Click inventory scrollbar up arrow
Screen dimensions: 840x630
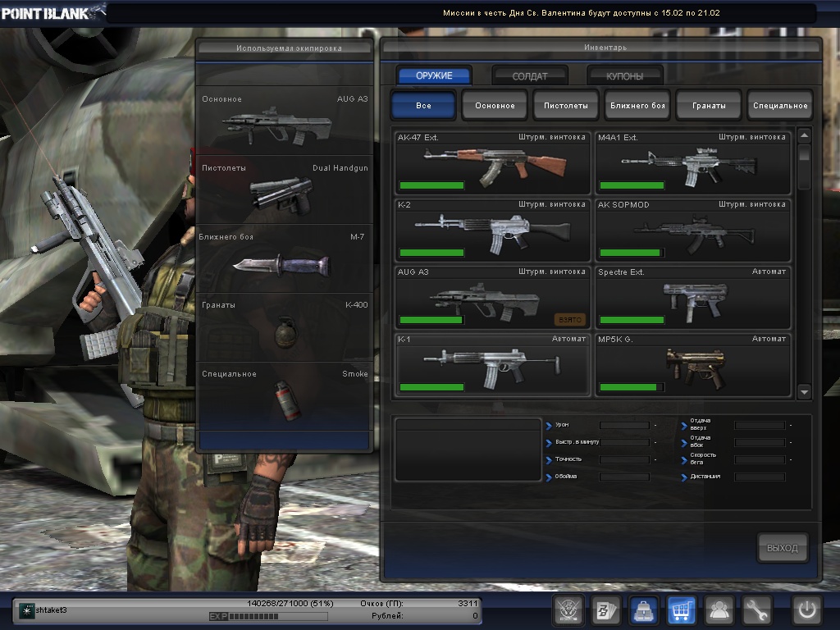804,135
